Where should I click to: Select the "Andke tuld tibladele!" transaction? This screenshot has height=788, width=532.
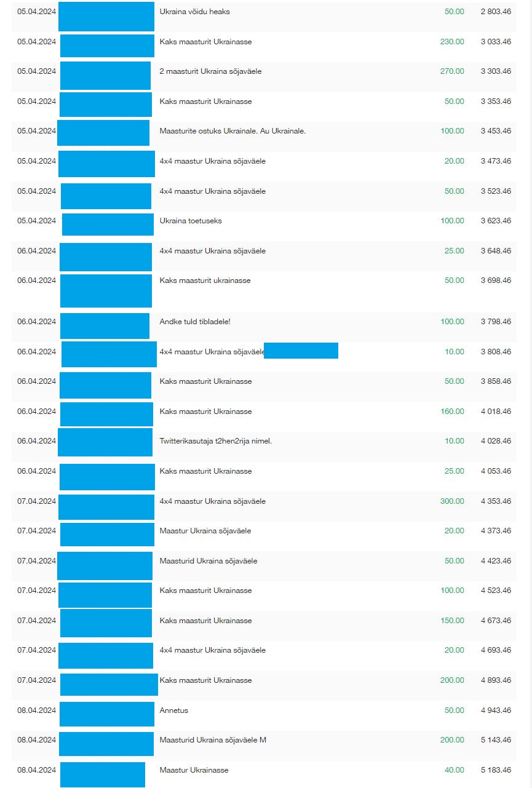(194, 322)
